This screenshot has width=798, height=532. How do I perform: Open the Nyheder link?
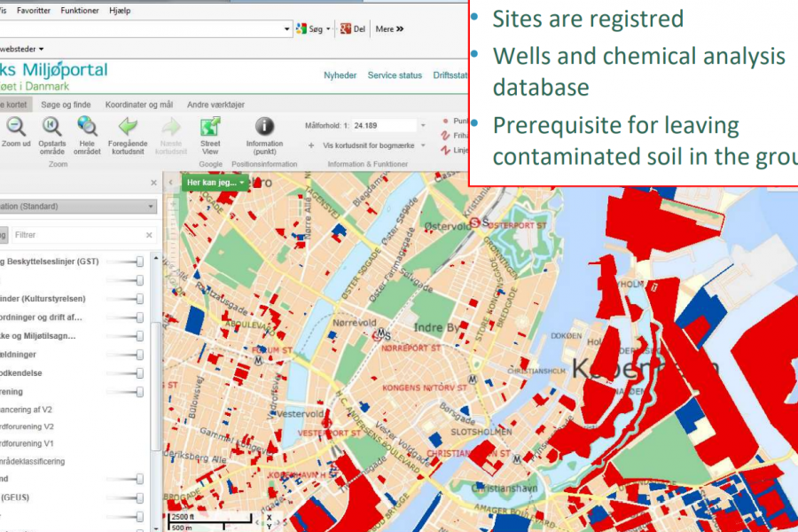coord(340,75)
